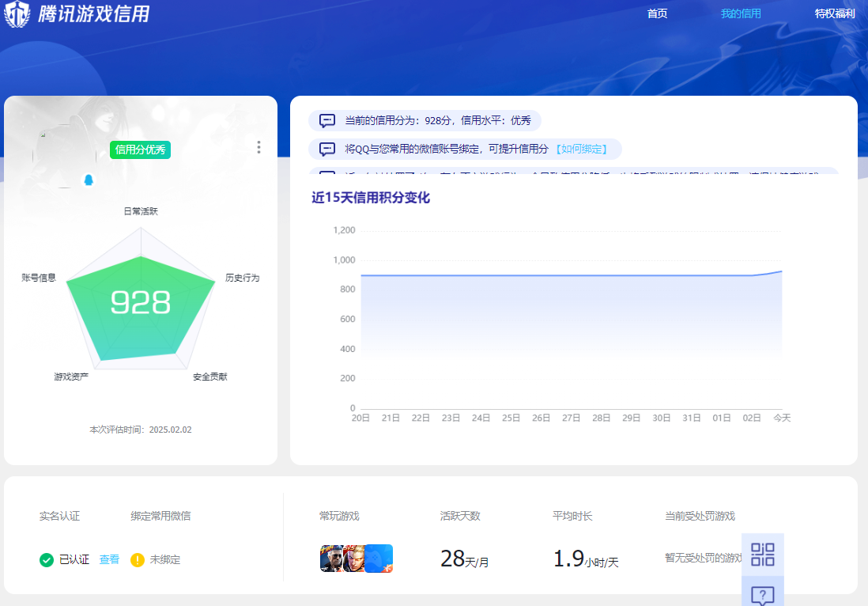Click the 928 score in radar chart
Screen dimensions: 868x606
tap(141, 302)
